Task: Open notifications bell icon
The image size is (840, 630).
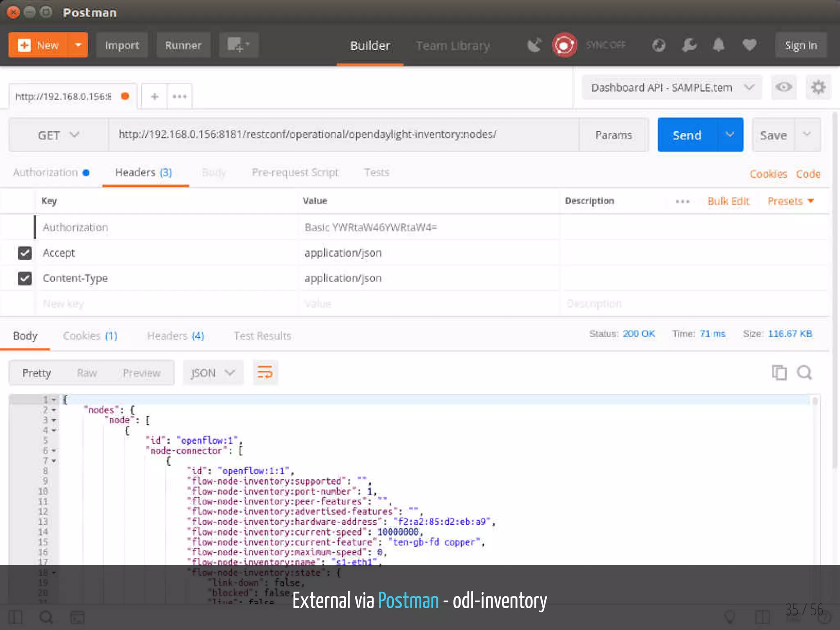Action: pos(719,45)
